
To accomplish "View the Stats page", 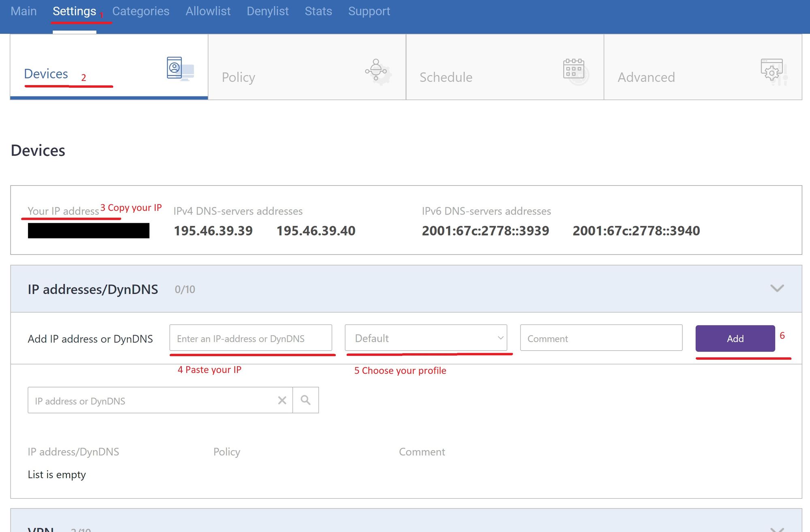I will click(x=318, y=11).
